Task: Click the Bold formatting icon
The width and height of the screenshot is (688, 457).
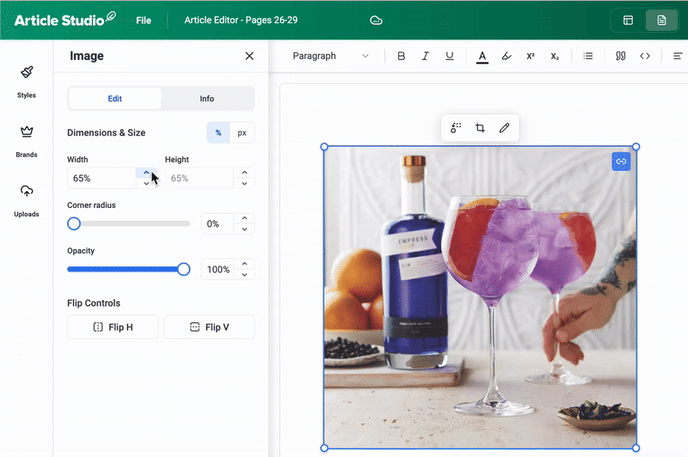Action: [x=401, y=56]
